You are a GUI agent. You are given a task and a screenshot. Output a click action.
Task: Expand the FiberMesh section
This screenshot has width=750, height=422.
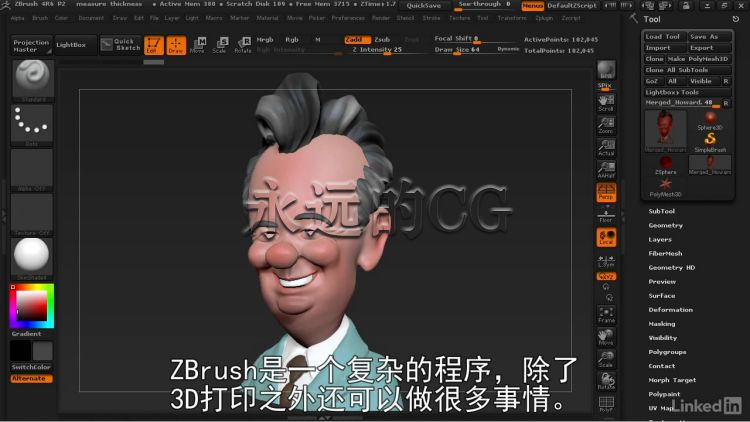(665, 254)
